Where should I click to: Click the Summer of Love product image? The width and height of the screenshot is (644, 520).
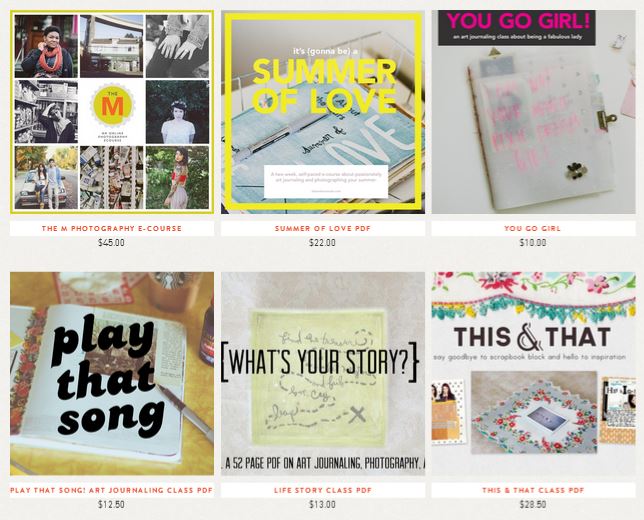pyautogui.click(x=323, y=112)
